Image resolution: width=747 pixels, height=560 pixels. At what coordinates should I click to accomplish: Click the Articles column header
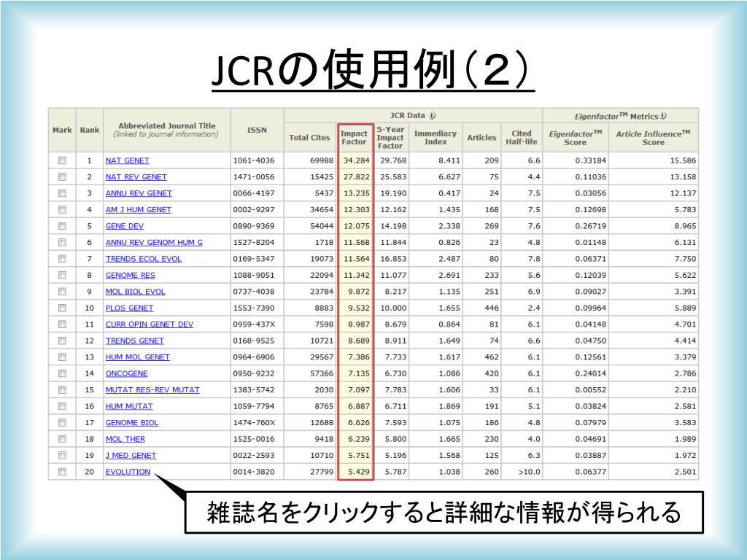(x=481, y=137)
